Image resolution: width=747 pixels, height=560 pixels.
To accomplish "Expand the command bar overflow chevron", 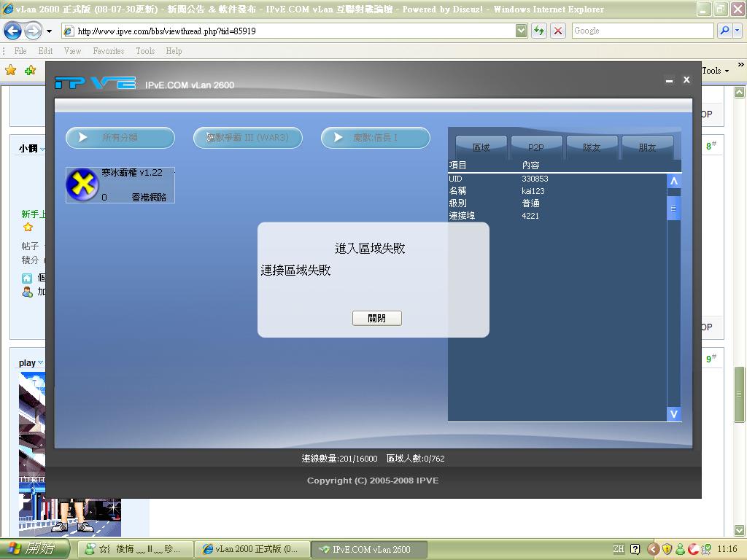I will tap(740, 64).
